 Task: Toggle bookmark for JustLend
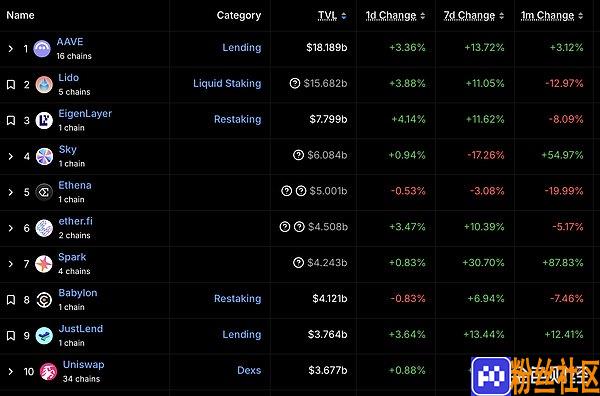[11, 336]
